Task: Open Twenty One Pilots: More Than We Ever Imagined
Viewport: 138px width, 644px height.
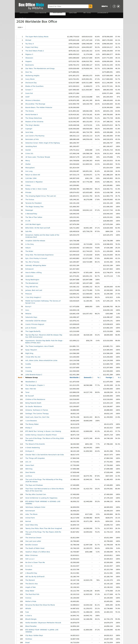Action: 44,529
